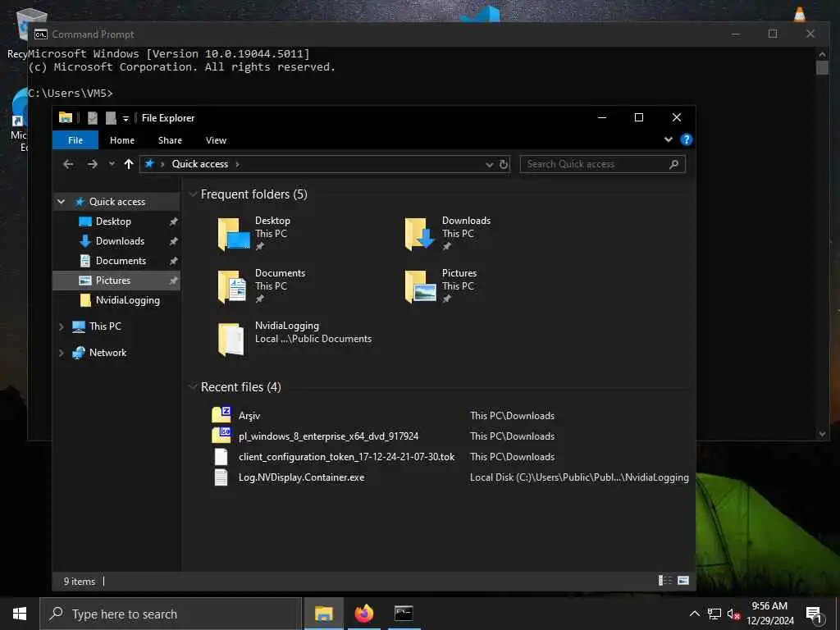Refresh the Quick access view
840x630 pixels.
tap(504, 164)
